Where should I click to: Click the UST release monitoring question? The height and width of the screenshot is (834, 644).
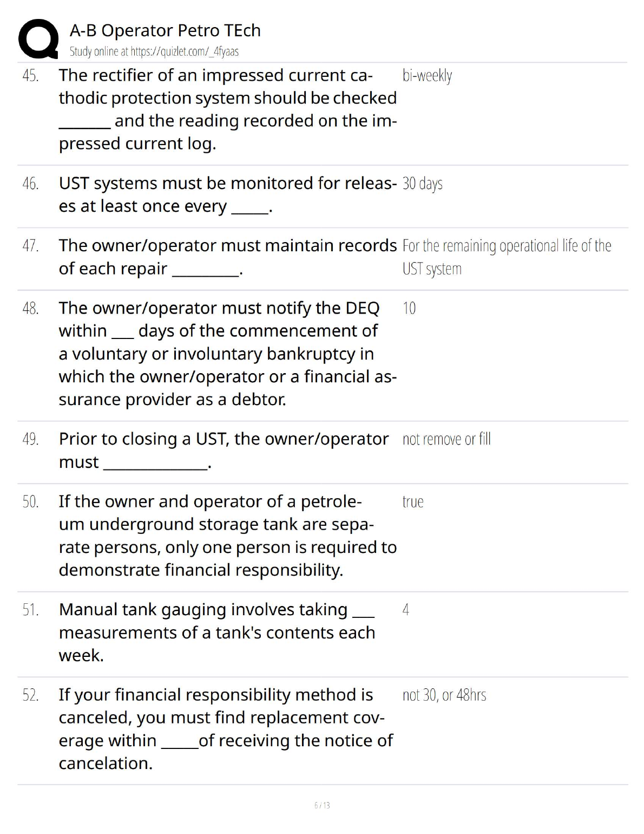tap(227, 194)
